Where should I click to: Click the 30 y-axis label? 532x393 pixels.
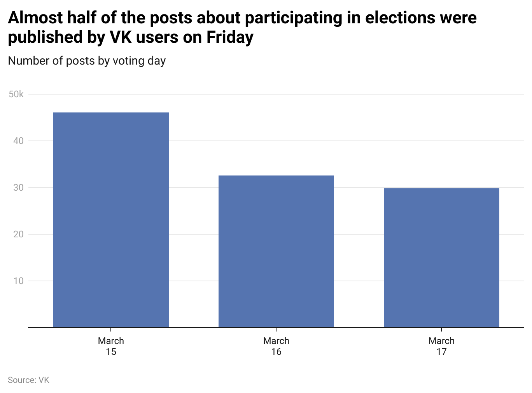[18, 188]
